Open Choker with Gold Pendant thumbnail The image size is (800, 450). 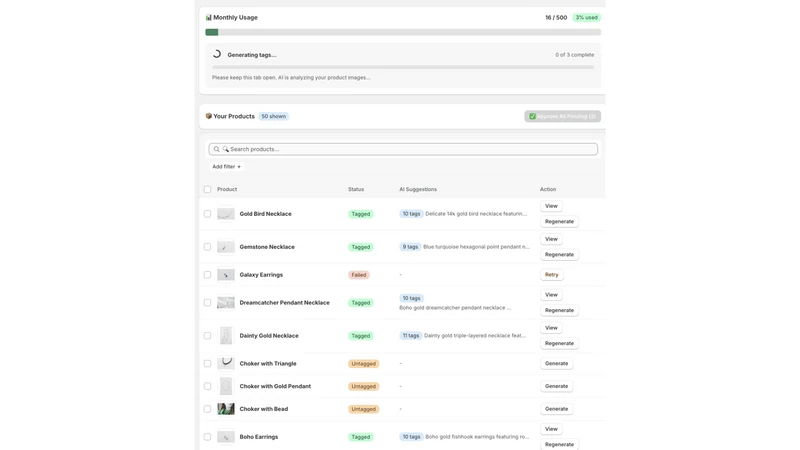pyautogui.click(x=226, y=386)
